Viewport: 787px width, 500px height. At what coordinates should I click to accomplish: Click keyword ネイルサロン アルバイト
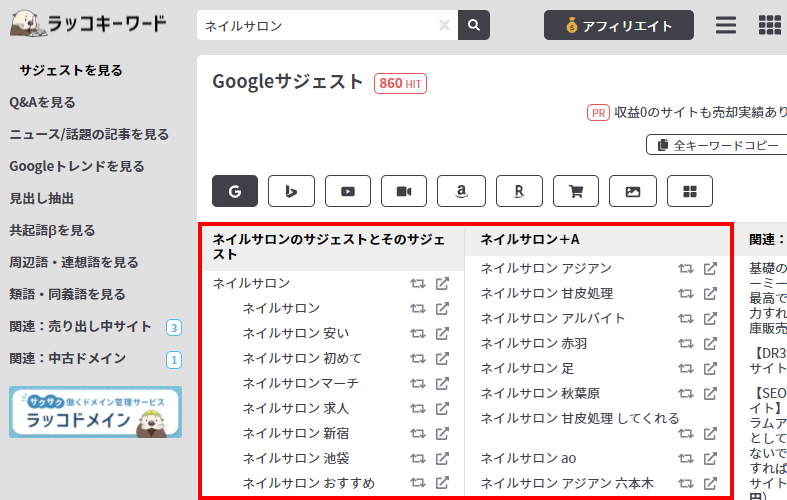(x=553, y=318)
